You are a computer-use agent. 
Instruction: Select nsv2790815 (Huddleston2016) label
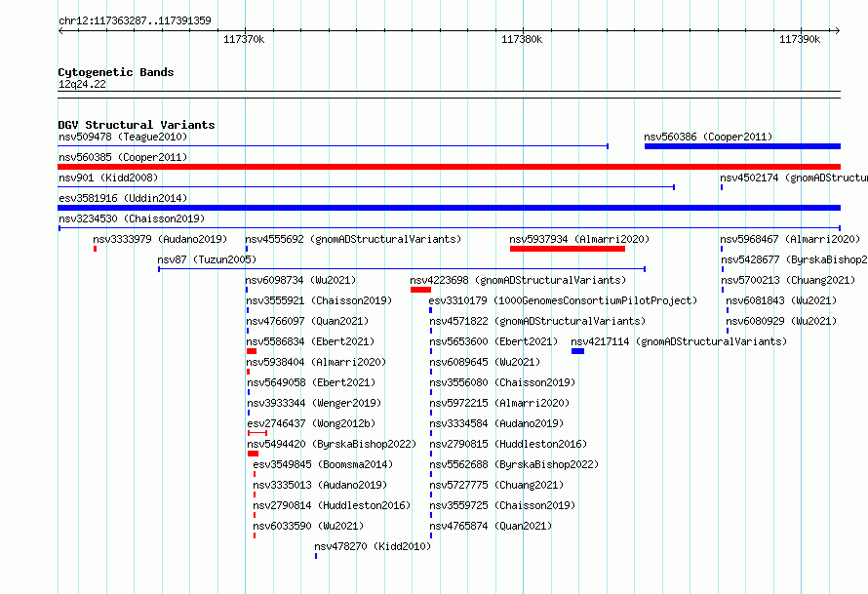[x=508, y=444]
